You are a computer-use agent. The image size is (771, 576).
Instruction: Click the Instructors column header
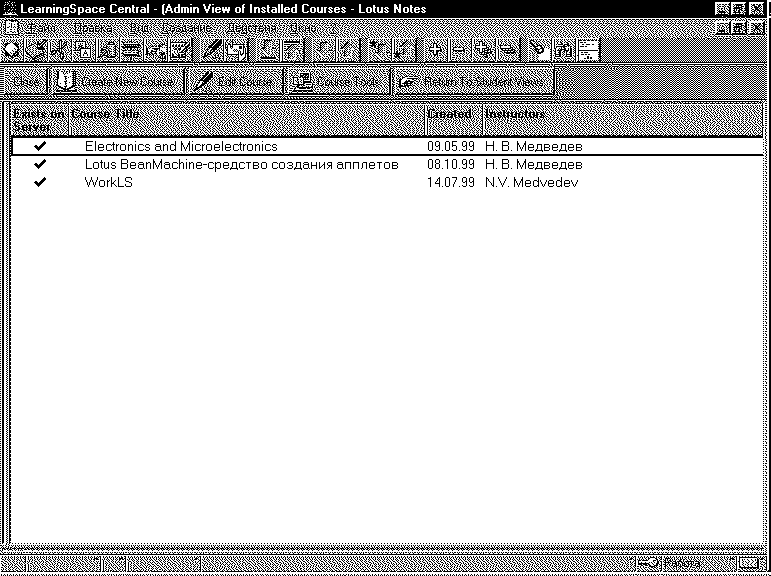pyautogui.click(x=623, y=120)
